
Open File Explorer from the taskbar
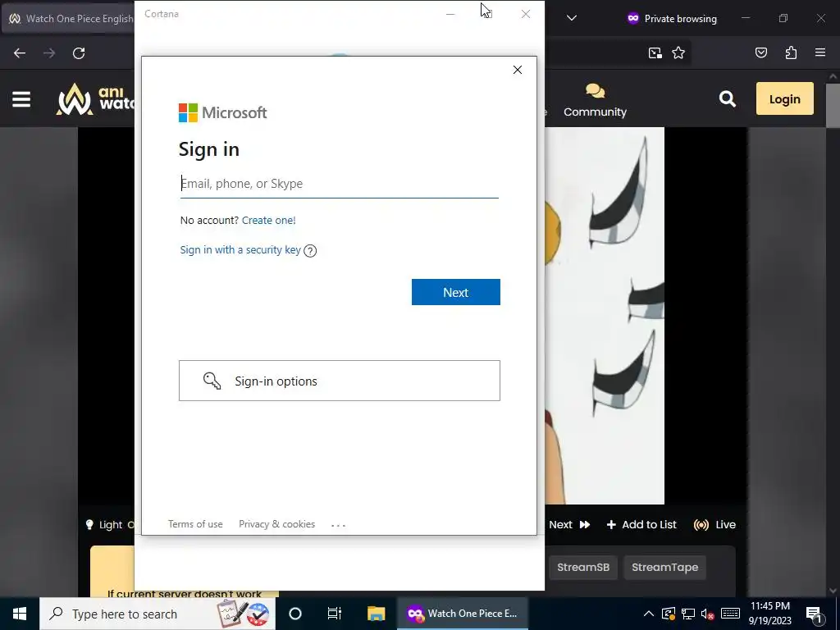[x=376, y=614]
